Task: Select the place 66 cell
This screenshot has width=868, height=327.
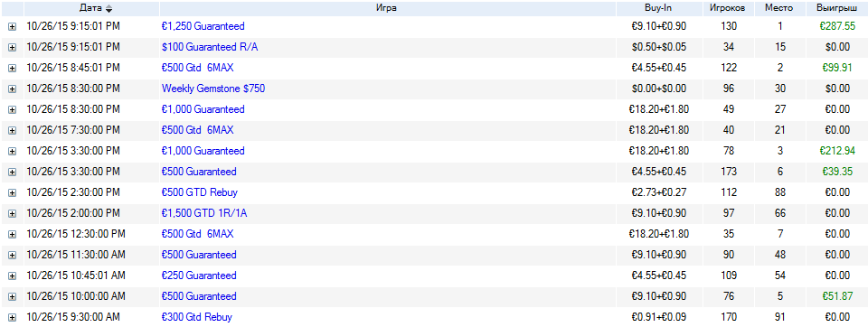Action: click(780, 213)
